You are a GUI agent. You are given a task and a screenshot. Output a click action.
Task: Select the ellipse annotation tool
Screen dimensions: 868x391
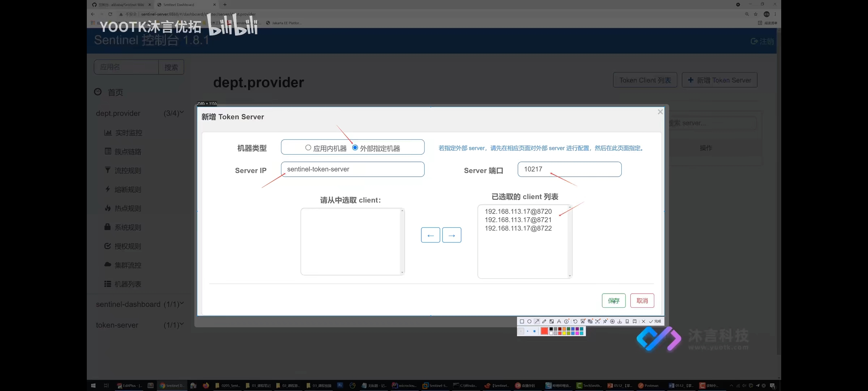click(x=529, y=321)
